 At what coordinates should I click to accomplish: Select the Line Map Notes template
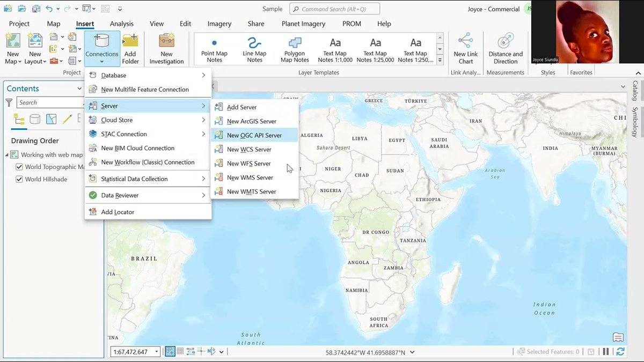click(x=254, y=49)
